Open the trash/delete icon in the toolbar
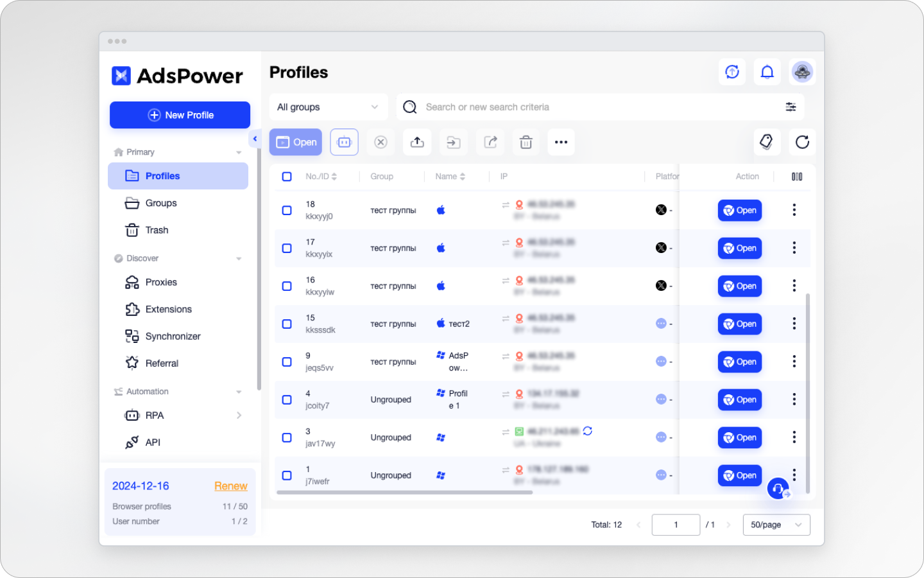Screen dimensions: 924x578 pyautogui.click(x=526, y=142)
